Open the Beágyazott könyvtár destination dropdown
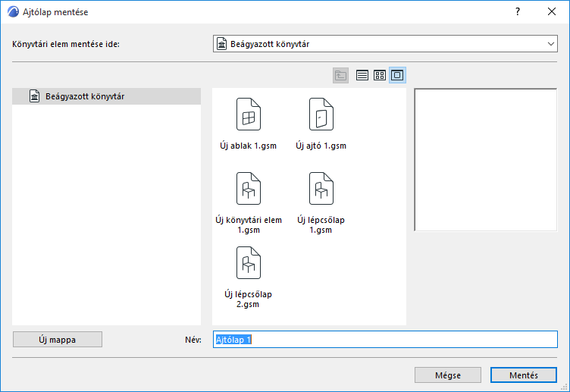Screen dimensions: 570x392 [x=385, y=44]
